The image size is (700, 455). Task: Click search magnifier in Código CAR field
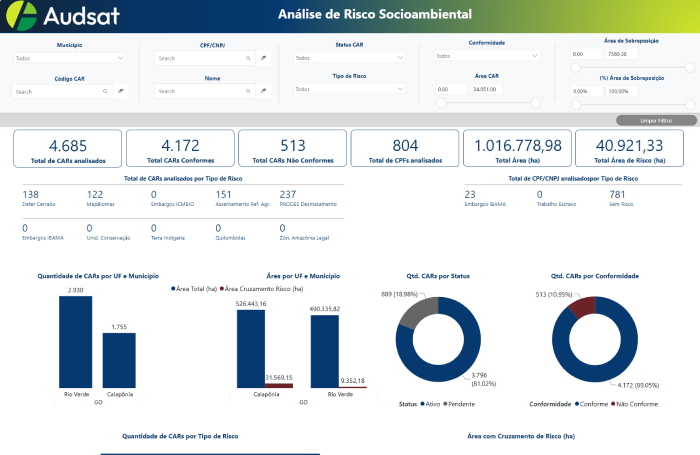coord(105,91)
